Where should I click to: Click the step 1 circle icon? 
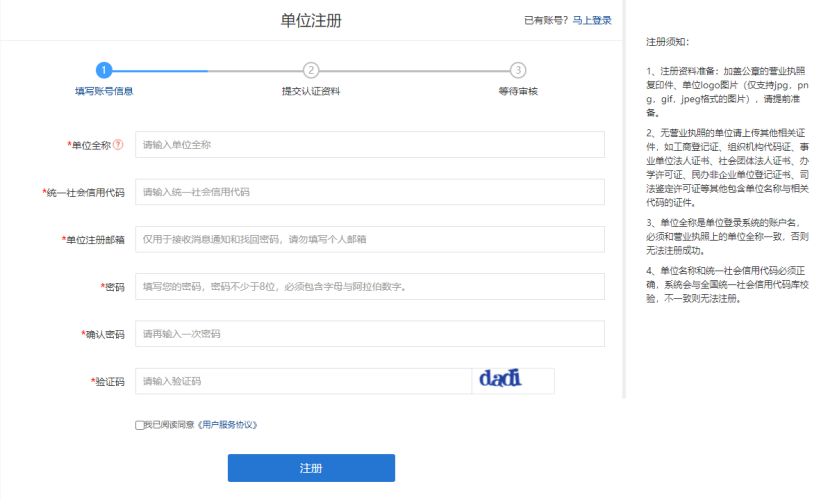[x=104, y=70]
